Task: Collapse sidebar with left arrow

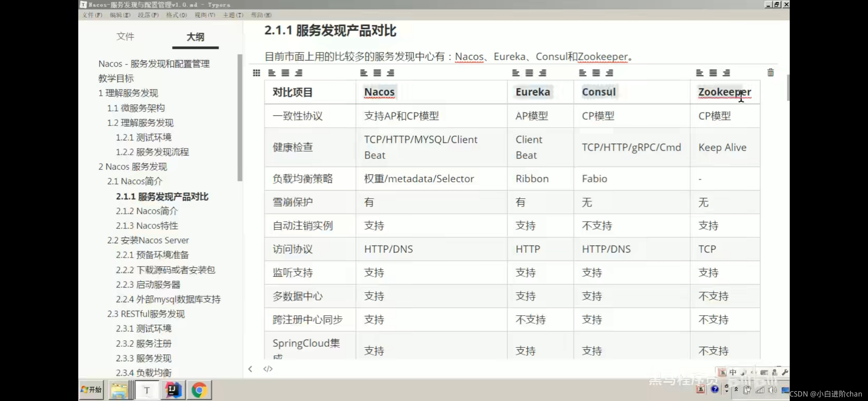Action: tap(250, 369)
